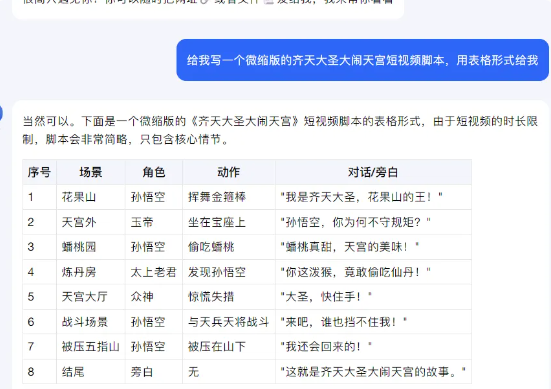
Task: Click the 孙悟空 role cell in the 蟠桃园 row
Action: [x=154, y=247]
